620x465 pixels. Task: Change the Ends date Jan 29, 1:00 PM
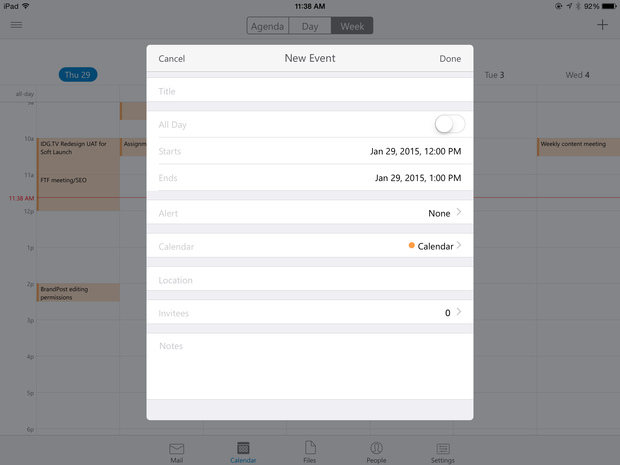tap(418, 178)
